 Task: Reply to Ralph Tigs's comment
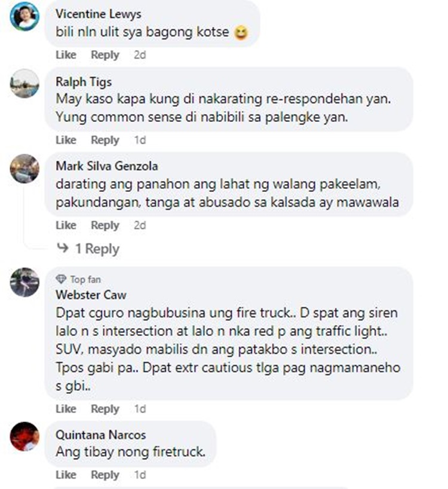pyautogui.click(x=105, y=140)
